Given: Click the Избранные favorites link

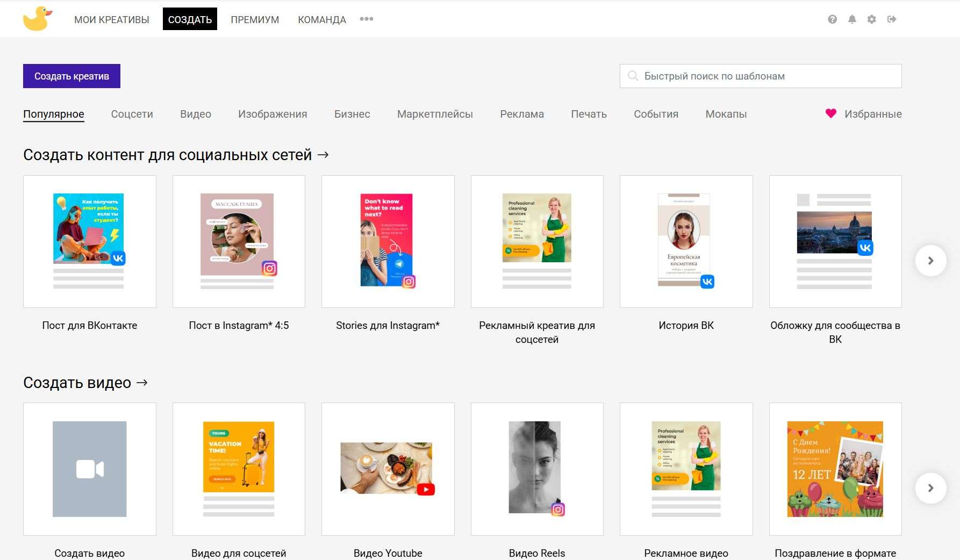Looking at the screenshot, I should [x=873, y=114].
